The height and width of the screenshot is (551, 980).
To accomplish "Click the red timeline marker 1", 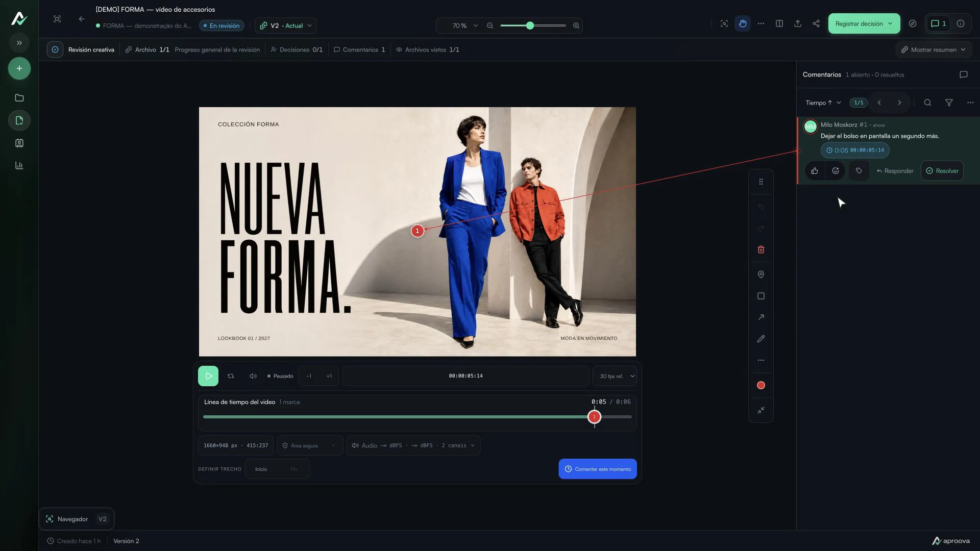I will 594,417.
